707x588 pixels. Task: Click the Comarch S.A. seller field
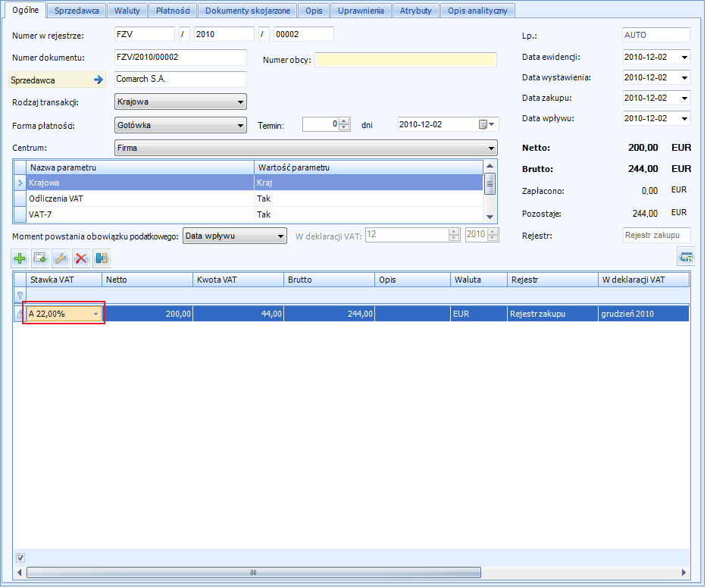[180, 80]
